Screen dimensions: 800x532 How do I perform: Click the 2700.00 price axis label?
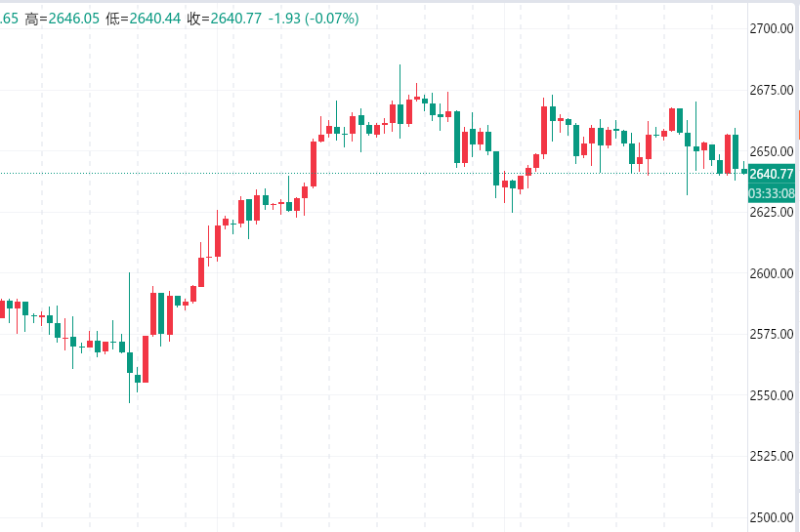pyautogui.click(x=772, y=28)
